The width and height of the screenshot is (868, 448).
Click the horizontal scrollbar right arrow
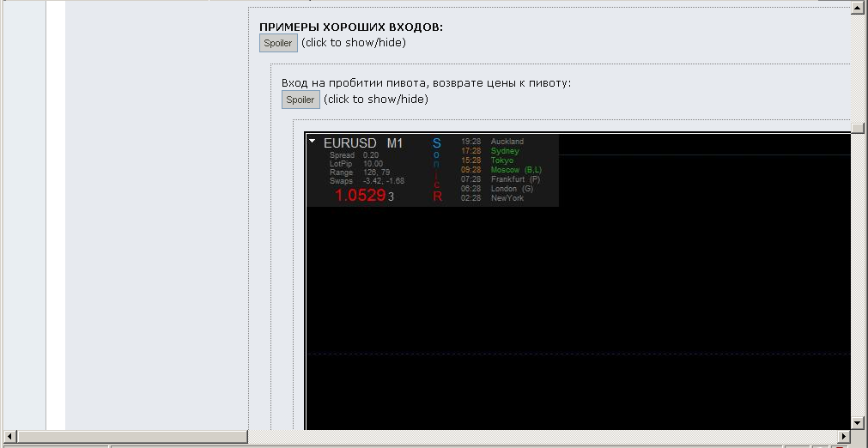click(x=844, y=437)
